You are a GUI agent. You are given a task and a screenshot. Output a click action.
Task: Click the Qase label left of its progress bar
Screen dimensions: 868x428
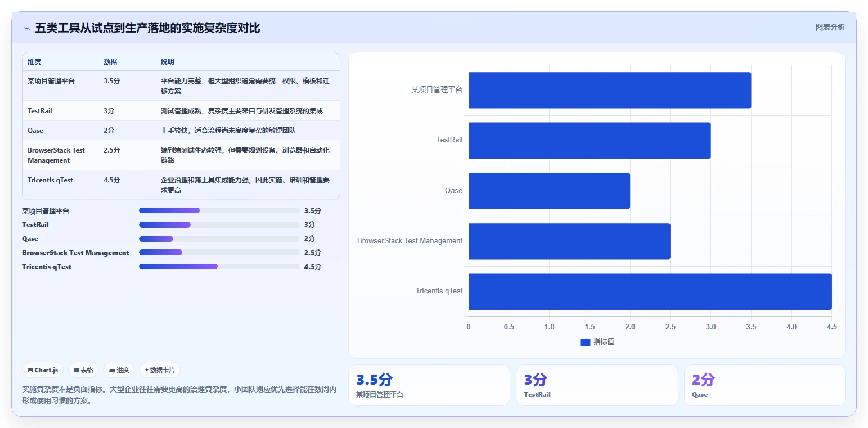pyautogui.click(x=30, y=239)
